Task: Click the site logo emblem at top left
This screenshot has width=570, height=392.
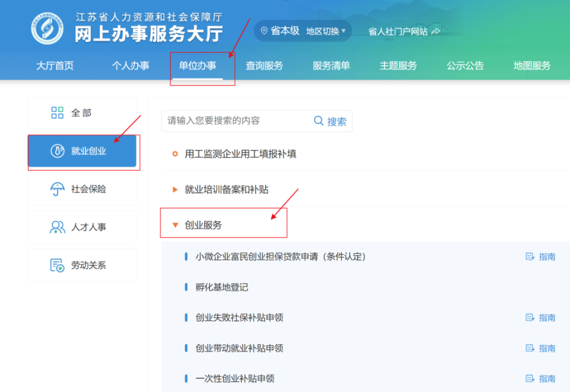Action: pyautogui.click(x=47, y=27)
